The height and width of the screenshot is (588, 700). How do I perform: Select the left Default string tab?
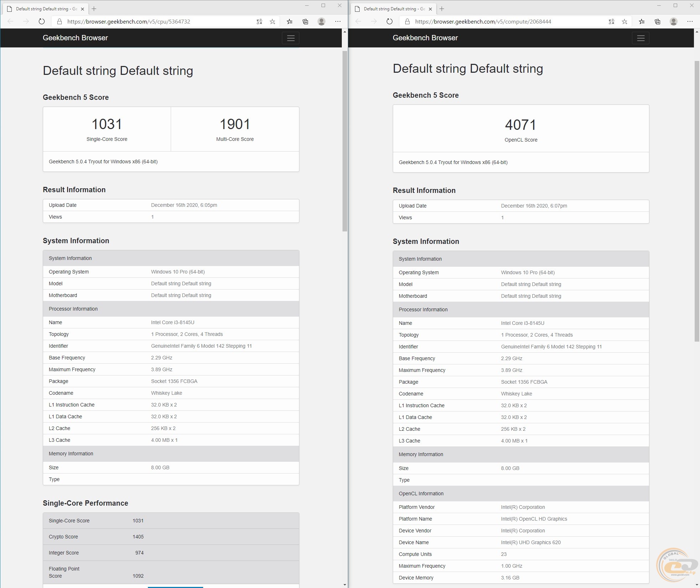point(45,9)
